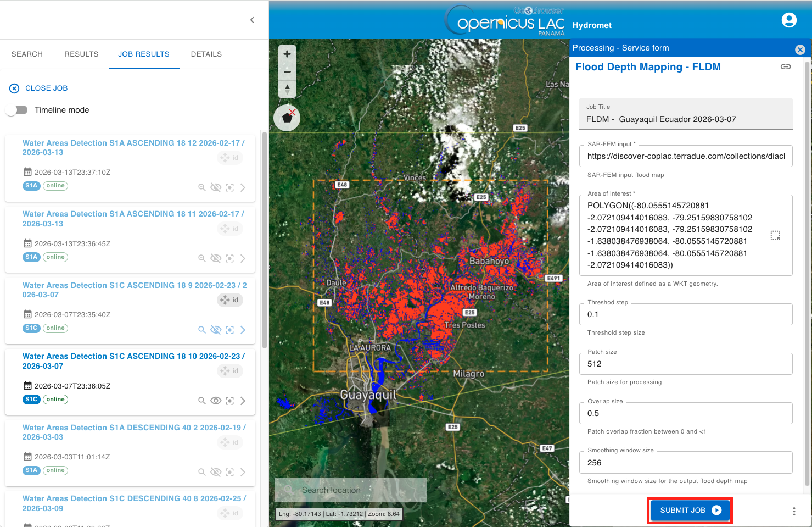812x527 pixels.
Task: Copy the Flood Depth Mapping service link
Action: click(786, 66)
